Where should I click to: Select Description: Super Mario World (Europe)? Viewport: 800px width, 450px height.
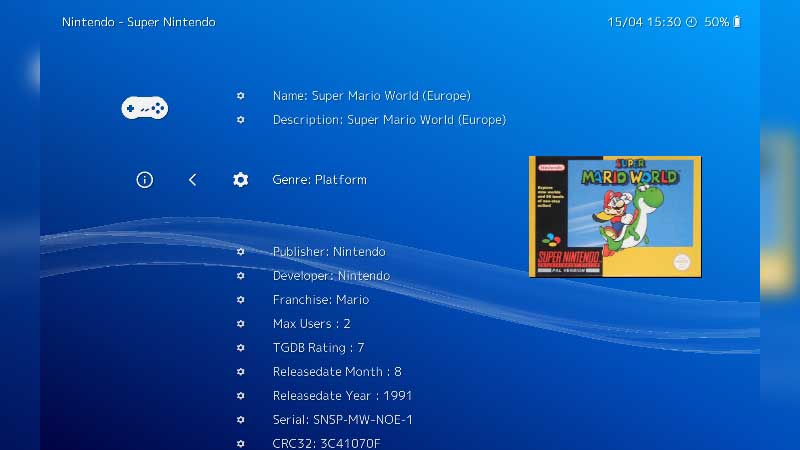(x=389, y=120)
